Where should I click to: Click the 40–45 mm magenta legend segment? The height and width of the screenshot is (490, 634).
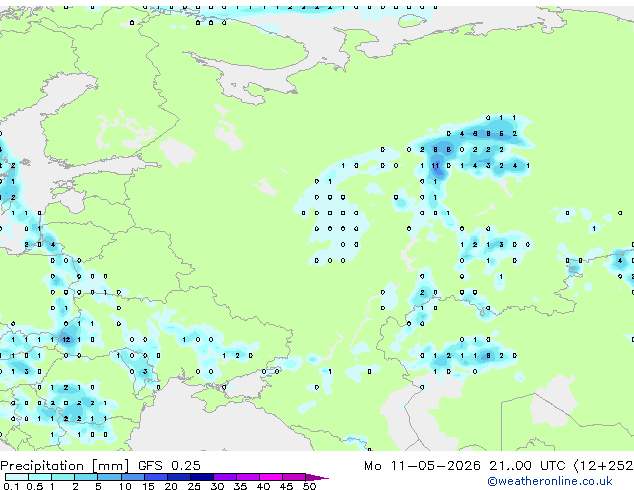point(271,477)
